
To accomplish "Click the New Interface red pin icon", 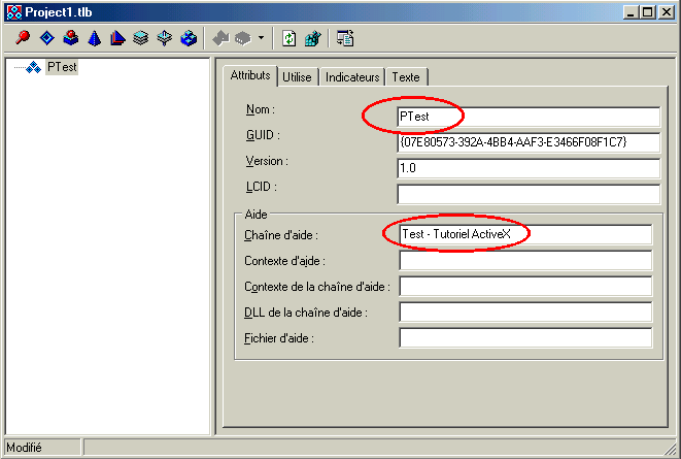I will coord(23,39).
